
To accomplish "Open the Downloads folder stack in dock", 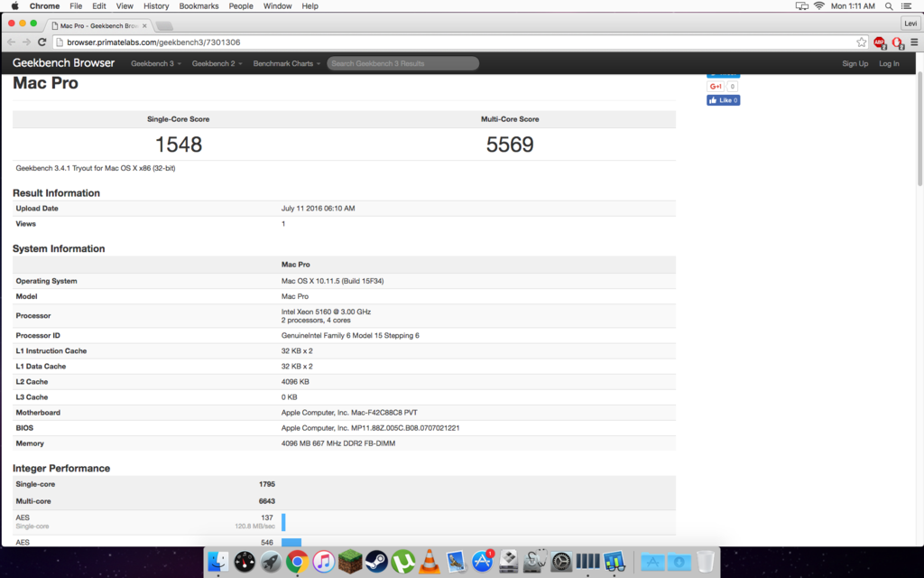I will tap(679, 562).
